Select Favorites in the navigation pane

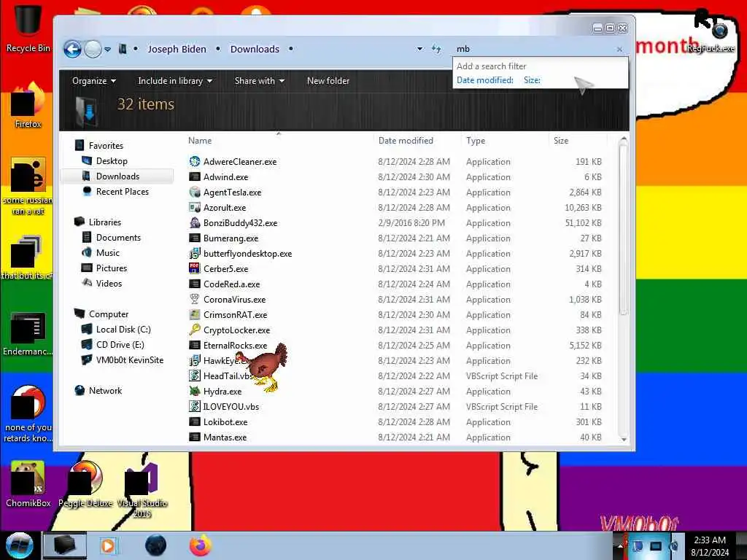pyautogui.click(x=106, y=146)
